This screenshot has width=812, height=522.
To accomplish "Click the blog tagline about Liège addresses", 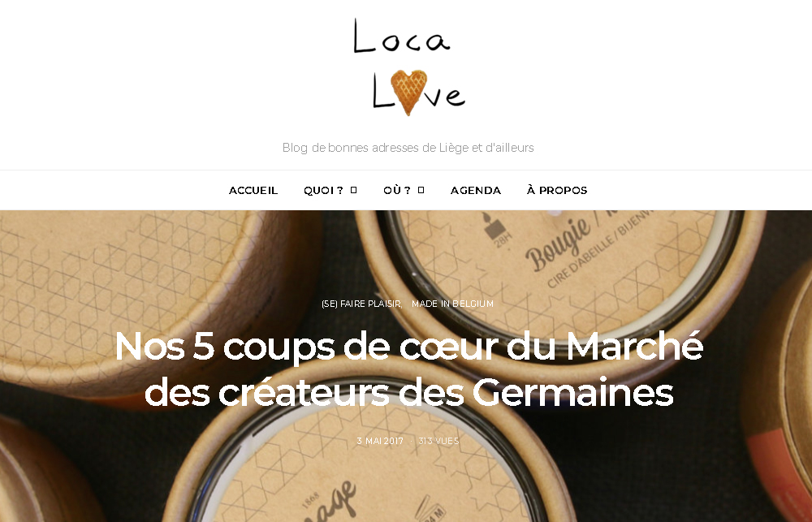I will tap(408, 148).
